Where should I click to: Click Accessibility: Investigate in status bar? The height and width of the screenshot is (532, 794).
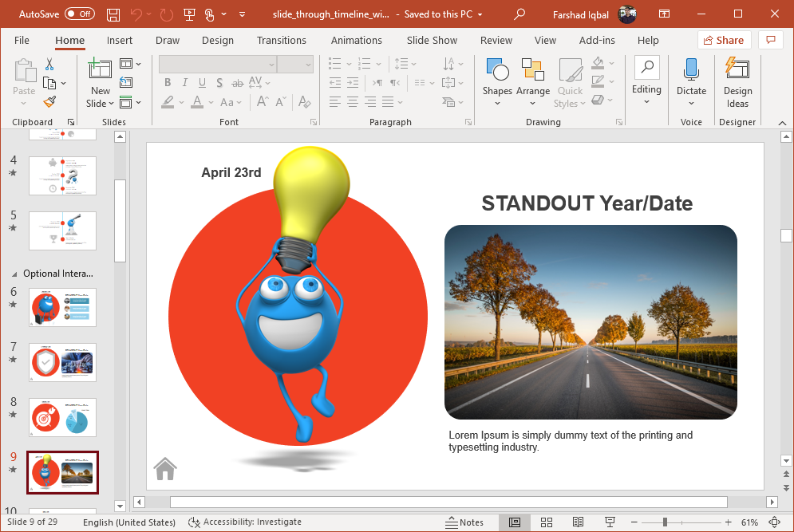pos(245,522)
